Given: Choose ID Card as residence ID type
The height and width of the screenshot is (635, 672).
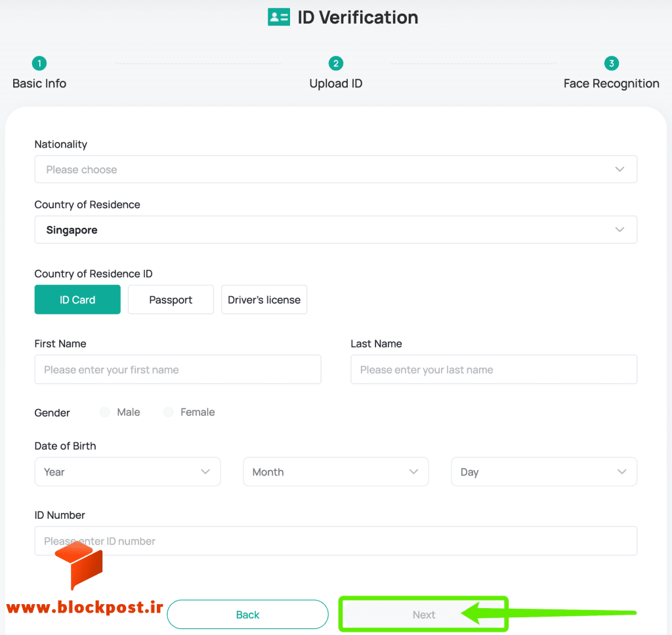Looking at the screenshot, I should pos(77,299).
